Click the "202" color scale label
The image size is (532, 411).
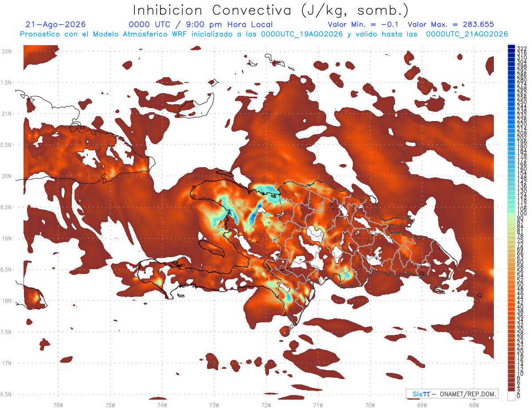(521, 137)
